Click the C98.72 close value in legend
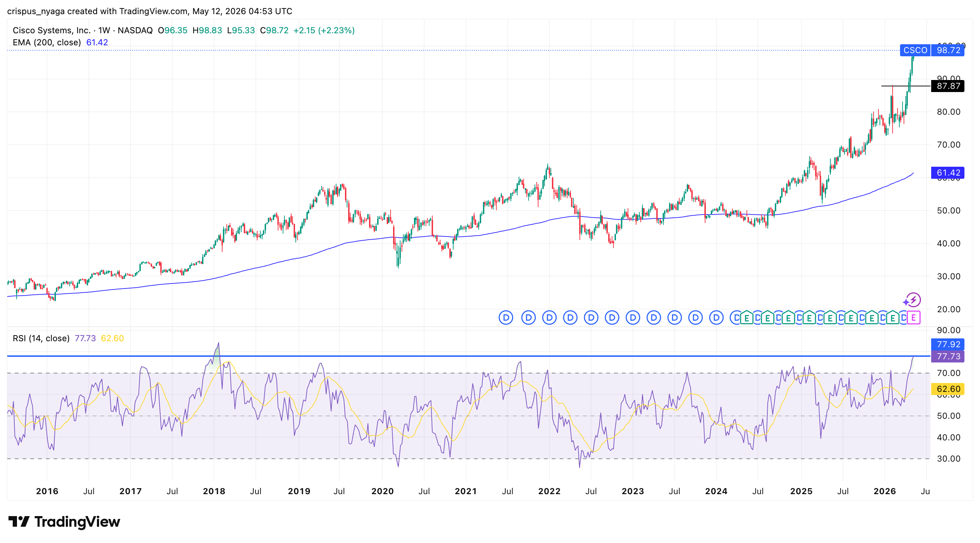This screenshot has height=543, width=980. pyautogui.click(x=274, y=30)
